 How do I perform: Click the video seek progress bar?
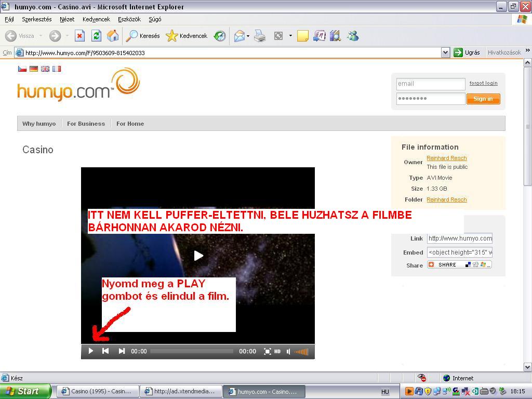(x=192, y=351)
